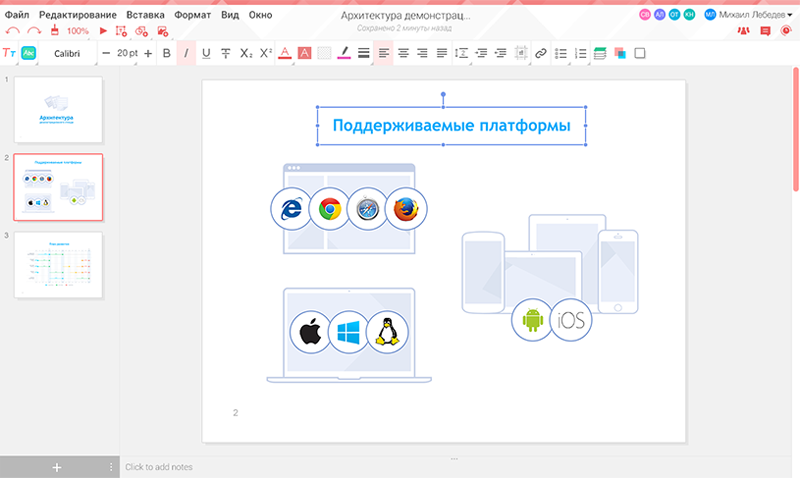800x478 pixels.
Task: Select the format painter brush
Action: coord(55,31)
